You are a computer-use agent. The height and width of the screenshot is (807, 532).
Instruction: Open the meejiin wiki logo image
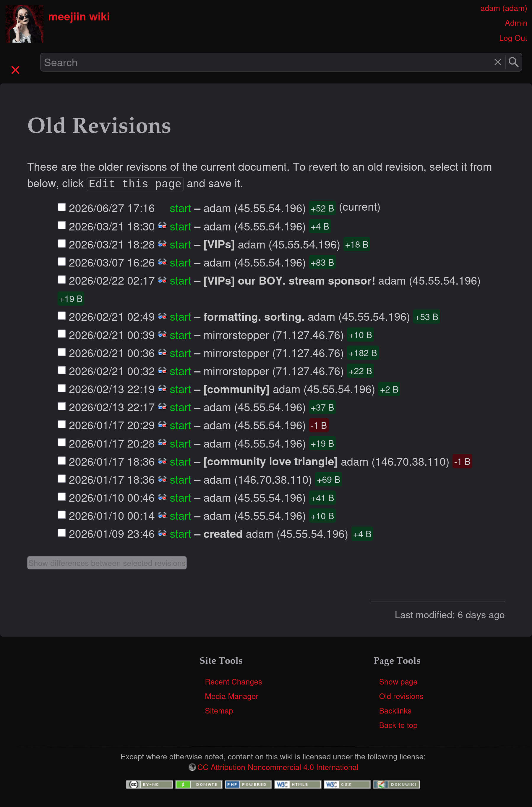click(25, 23)
